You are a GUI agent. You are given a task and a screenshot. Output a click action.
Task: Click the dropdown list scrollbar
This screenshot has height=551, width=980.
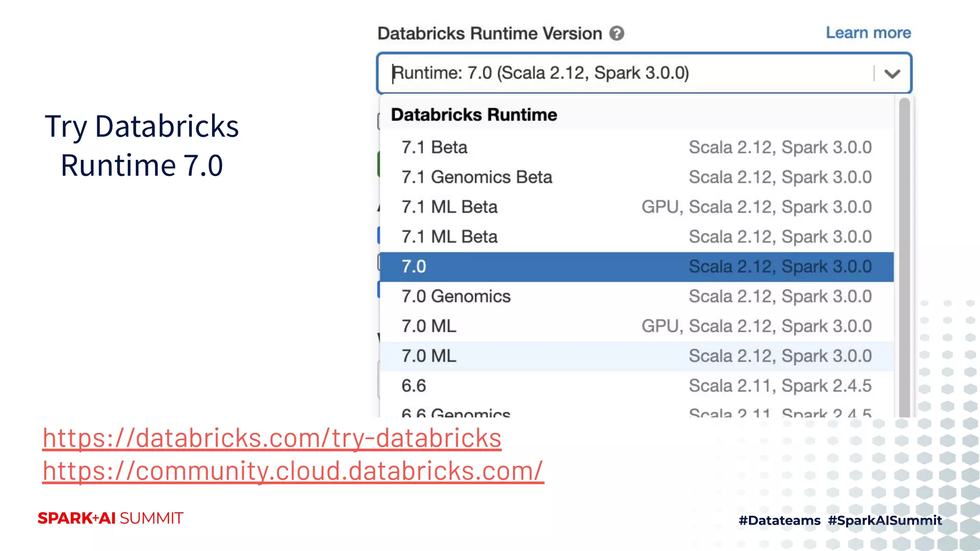click(904, 257)
